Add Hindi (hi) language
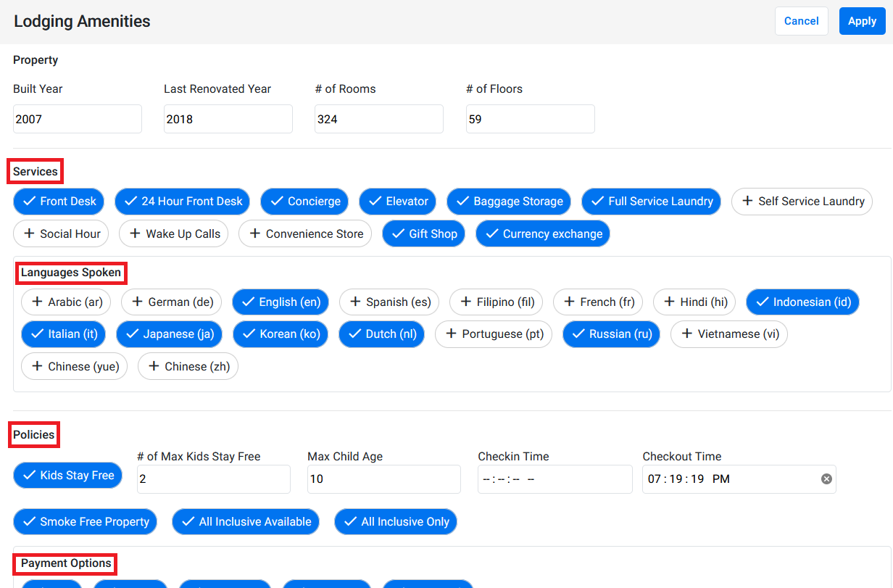 [x=694, y=302]
